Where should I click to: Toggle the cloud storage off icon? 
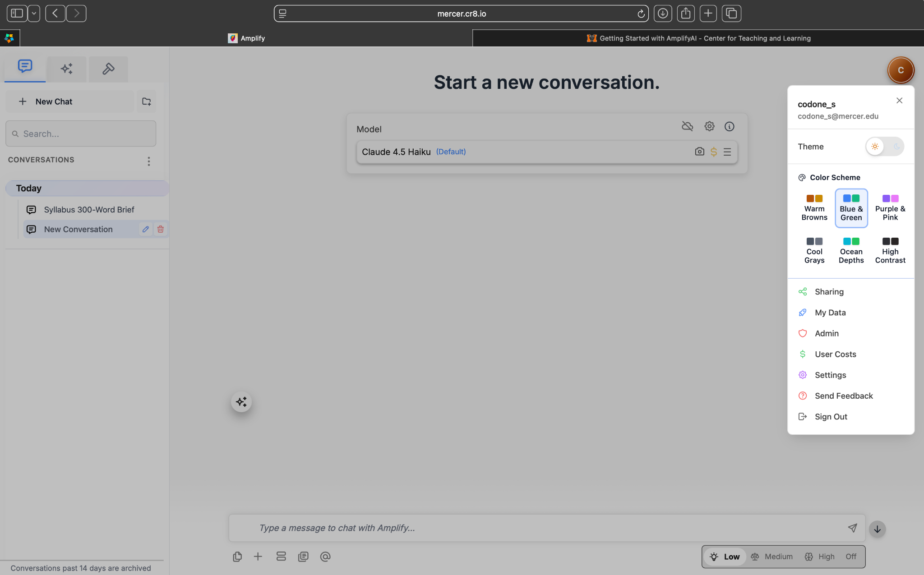point(687,126)
